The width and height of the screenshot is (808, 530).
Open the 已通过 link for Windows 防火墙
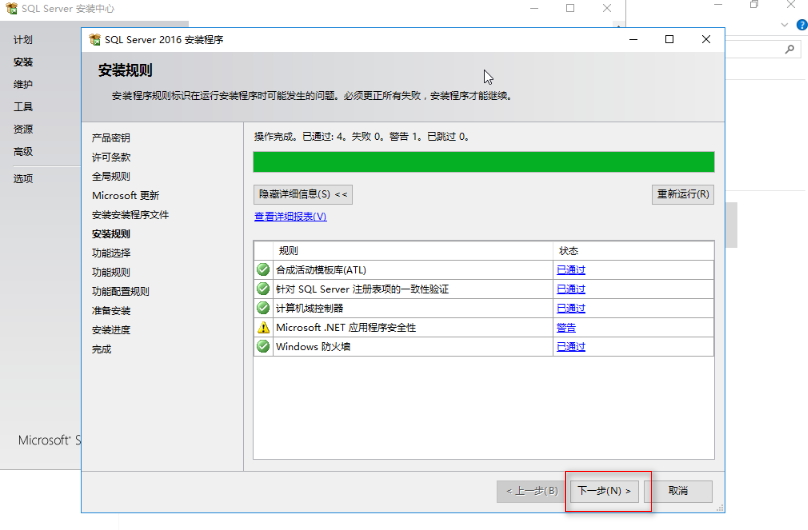click(571, 347)
